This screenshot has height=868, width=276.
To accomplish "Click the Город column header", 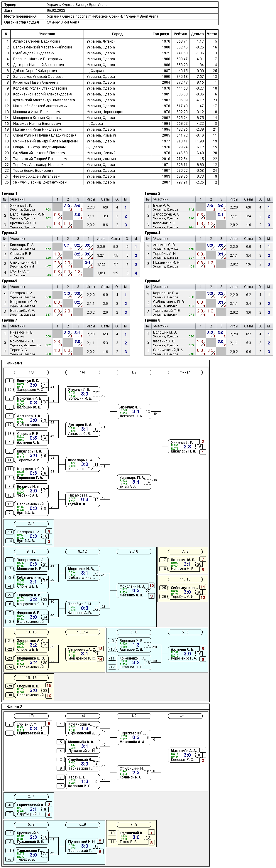I will pyautogui.click(x=117, y=34).
